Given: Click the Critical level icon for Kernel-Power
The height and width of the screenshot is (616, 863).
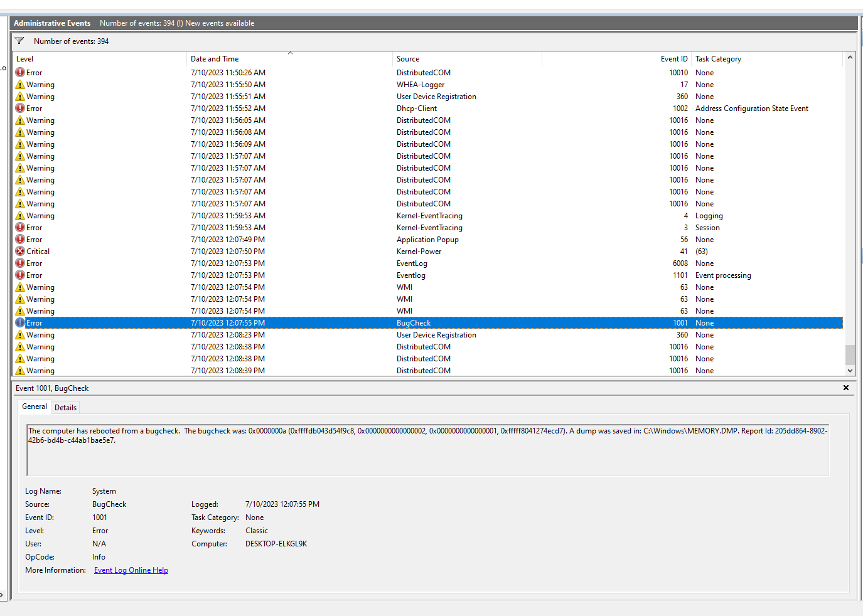Looking at the screenshot, I should (x=20, y=252).
